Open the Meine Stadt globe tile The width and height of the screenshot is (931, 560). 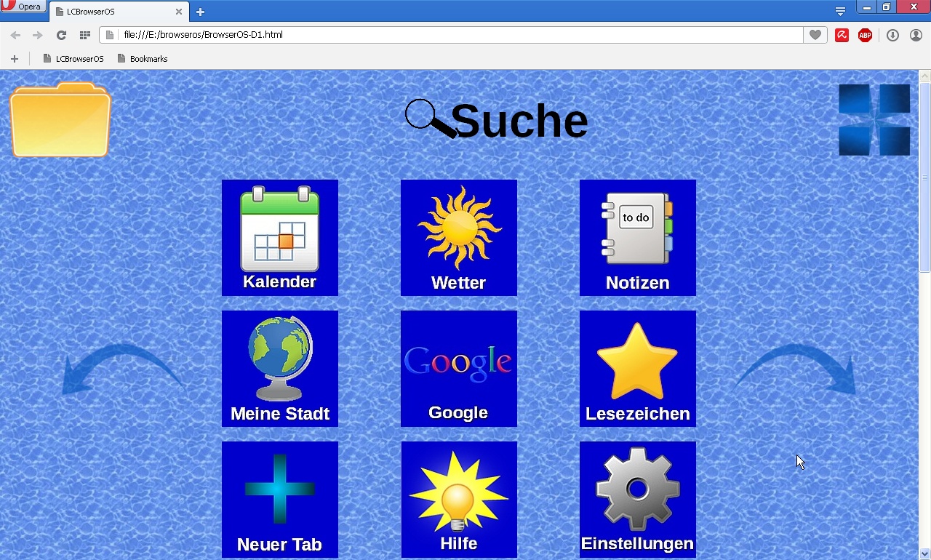[280, 369]
